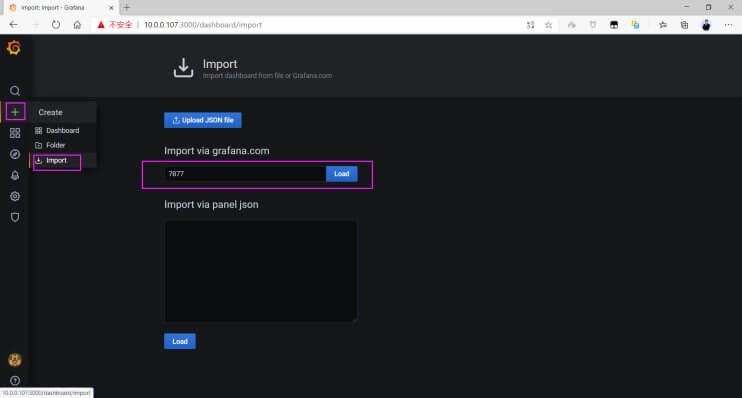Click Load next to the 7877 field
This screenshot has height=398, width=742.
coord(342,174)
